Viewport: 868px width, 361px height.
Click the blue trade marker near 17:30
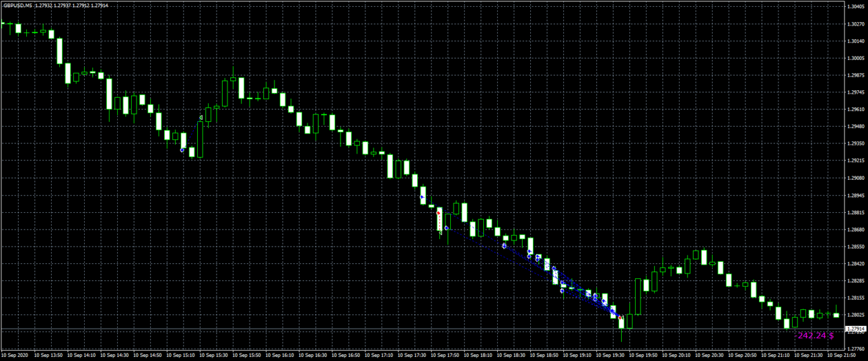[x=422, y=197]
